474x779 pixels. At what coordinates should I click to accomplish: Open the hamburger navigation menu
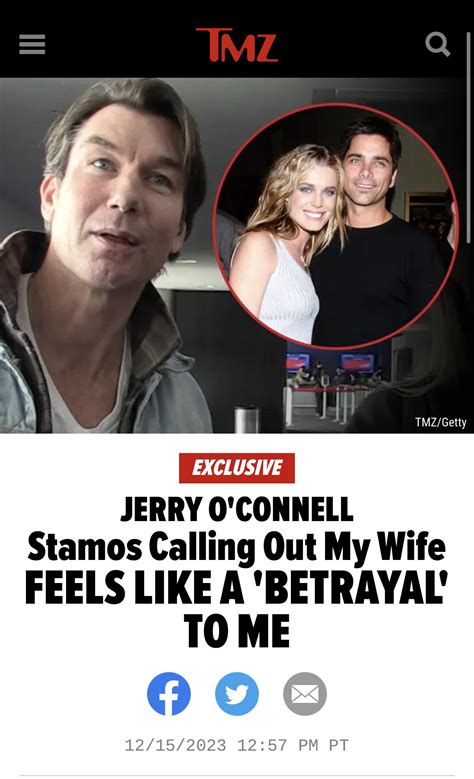coord(32,45)
